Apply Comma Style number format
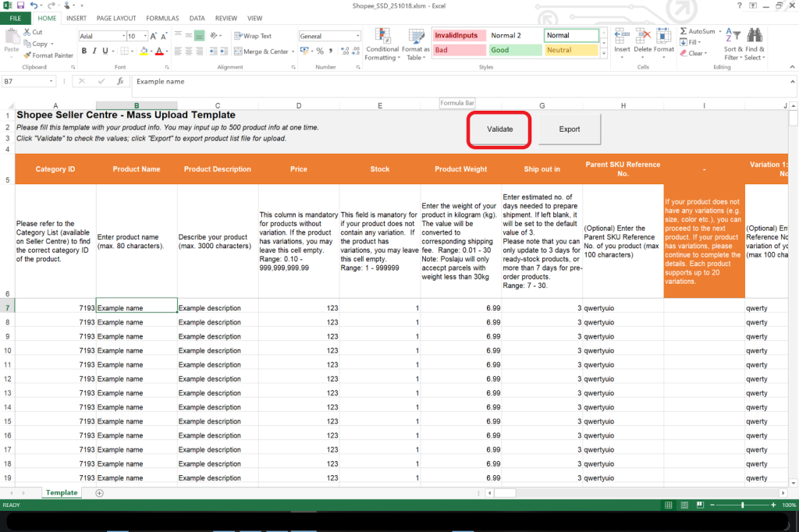Image resolution: width=799 pixels, height=532 pixels. (x=331, y=51)
